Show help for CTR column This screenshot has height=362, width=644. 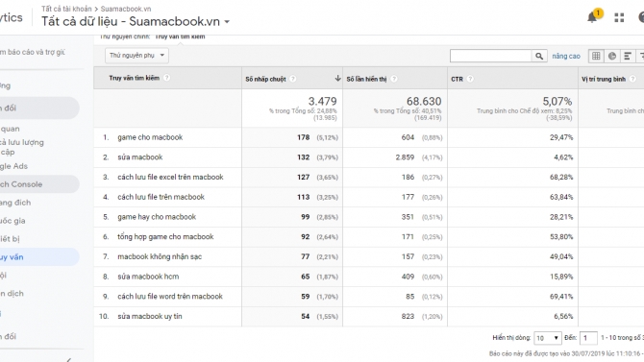(470, 79)
